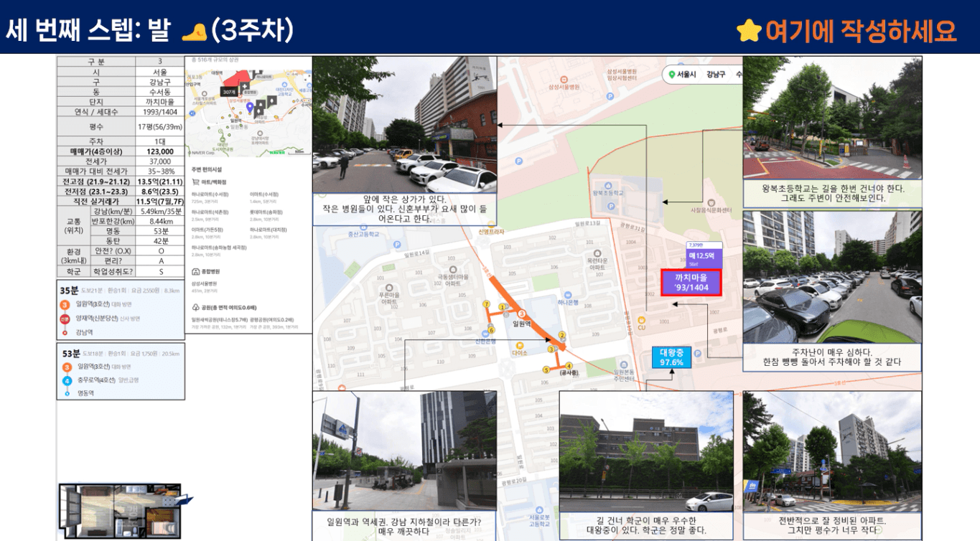Click the 일원본동 주민센터 marker icon
This screenshot has width=980, height=541.
(624, 364)
